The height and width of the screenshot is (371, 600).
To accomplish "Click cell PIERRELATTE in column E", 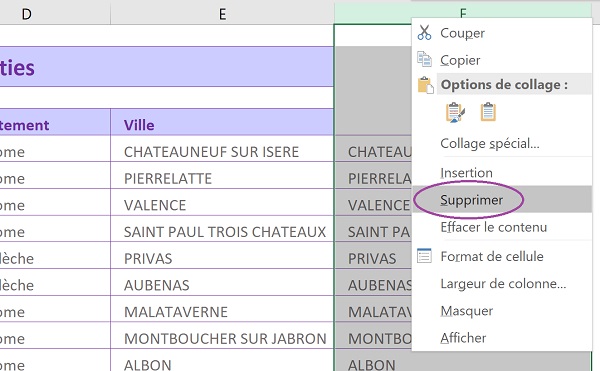I will coord(222,176).
